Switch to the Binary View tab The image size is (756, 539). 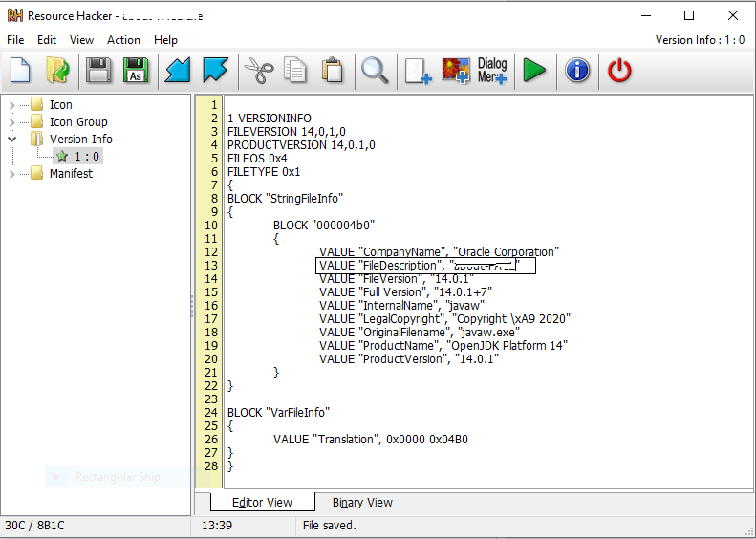pos(362,503)
